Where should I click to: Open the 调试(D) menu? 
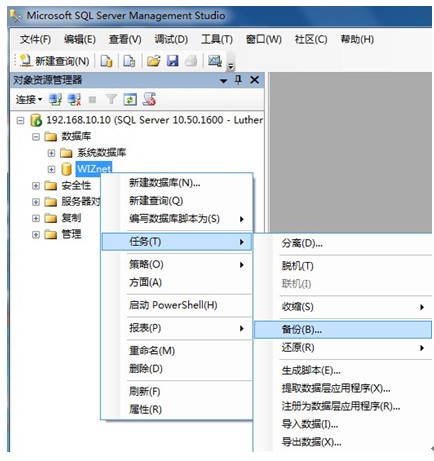click(171, 40)
